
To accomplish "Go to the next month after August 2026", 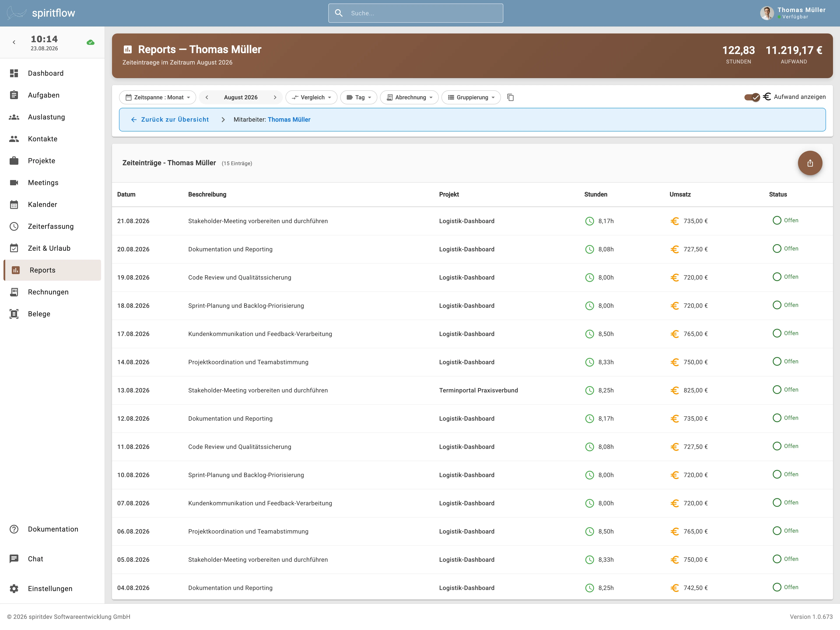I will [x=275, y=98].
